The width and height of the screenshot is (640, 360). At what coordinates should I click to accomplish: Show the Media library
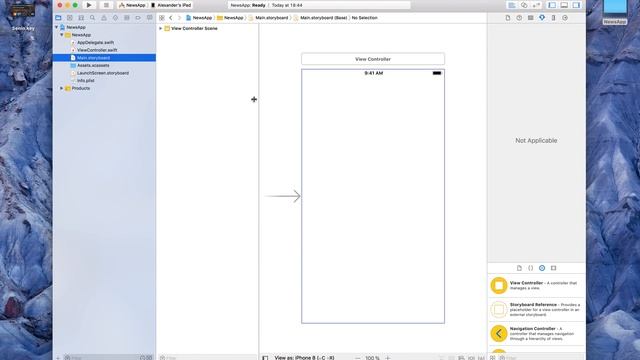point(553,268)
